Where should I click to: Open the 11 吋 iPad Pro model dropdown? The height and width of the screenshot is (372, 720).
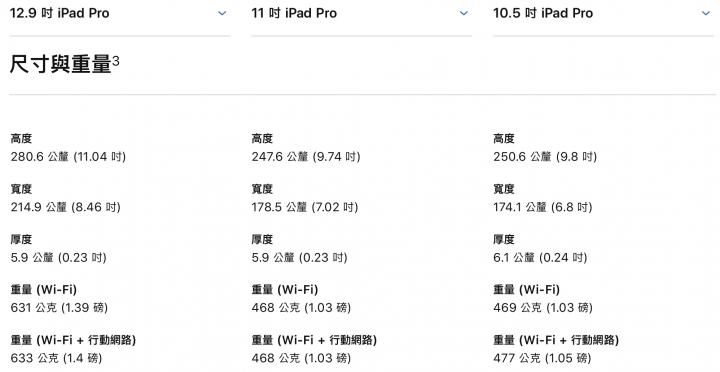[x=361, y=13]
